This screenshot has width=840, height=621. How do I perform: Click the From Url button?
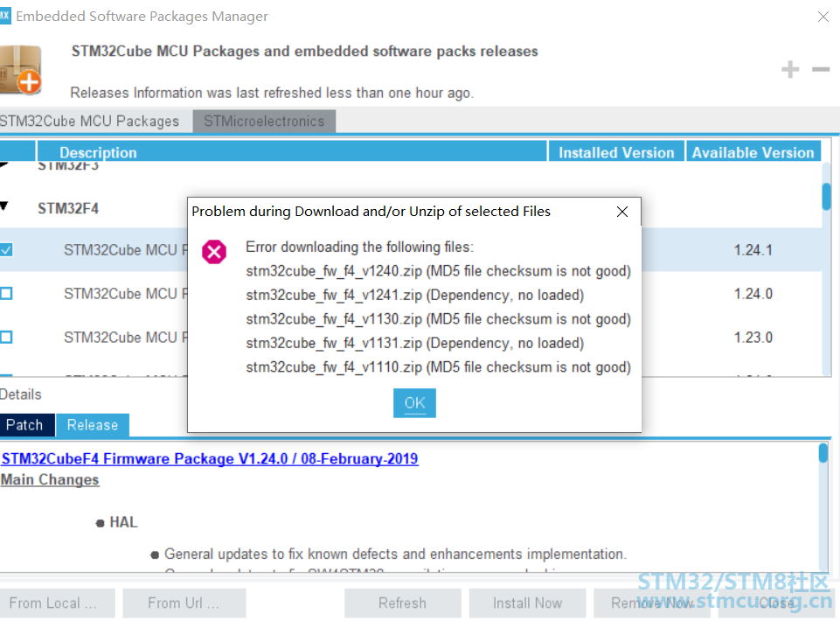184,604
